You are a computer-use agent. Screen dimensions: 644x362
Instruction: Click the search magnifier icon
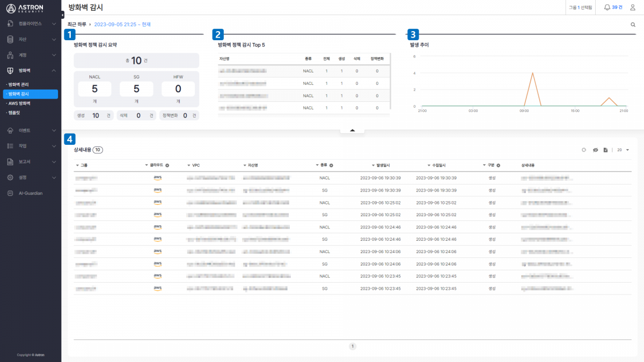(633, 24)
